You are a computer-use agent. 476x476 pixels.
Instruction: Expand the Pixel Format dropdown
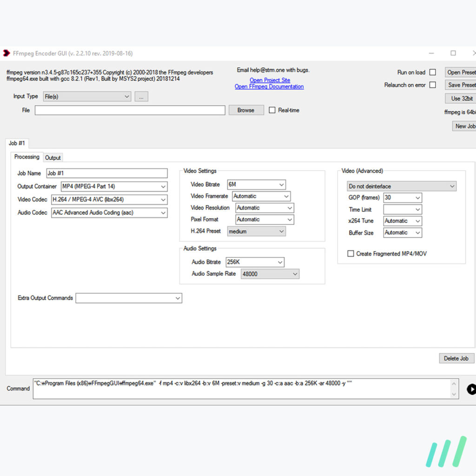(264, 219)
